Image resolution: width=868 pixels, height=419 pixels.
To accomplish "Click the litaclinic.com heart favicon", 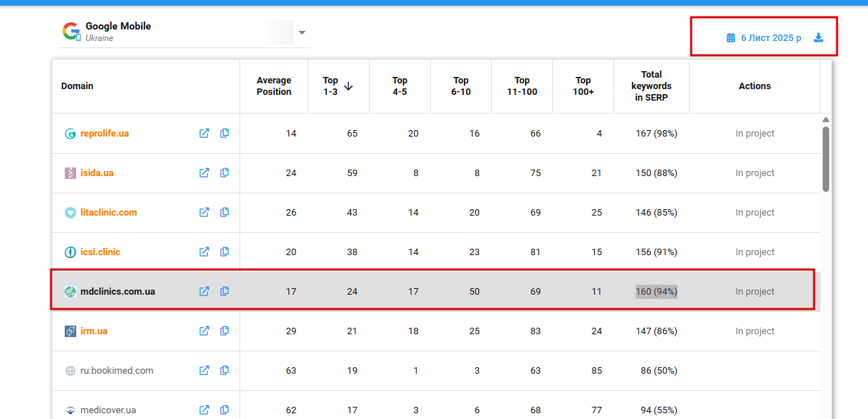I will click(70, 213).
